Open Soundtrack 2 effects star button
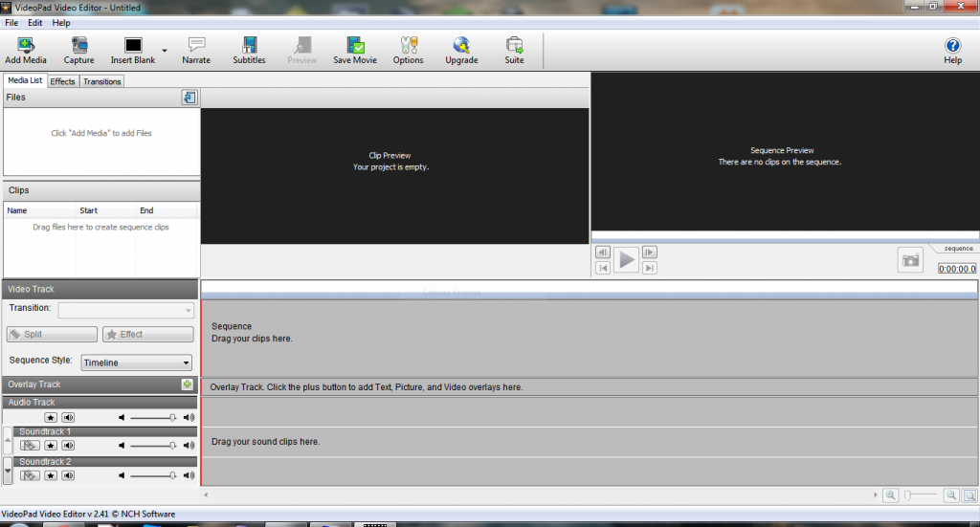 pyautogui.click(x=51, y=475)
